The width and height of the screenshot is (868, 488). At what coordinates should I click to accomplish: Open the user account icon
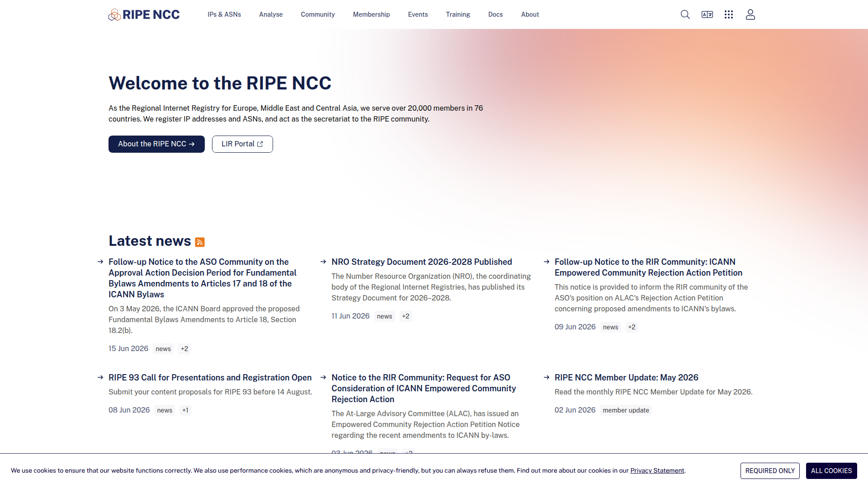750,14
